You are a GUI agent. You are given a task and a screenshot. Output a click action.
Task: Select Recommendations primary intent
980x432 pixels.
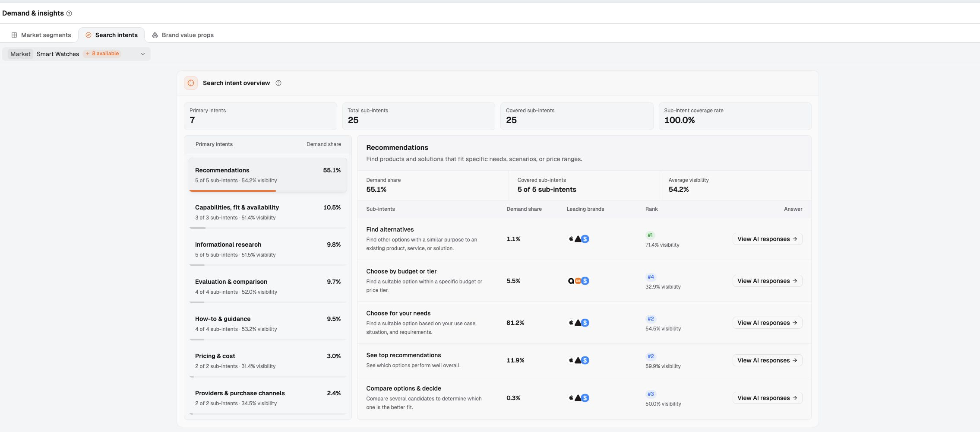pyautogui.click(x=268, y=175)
